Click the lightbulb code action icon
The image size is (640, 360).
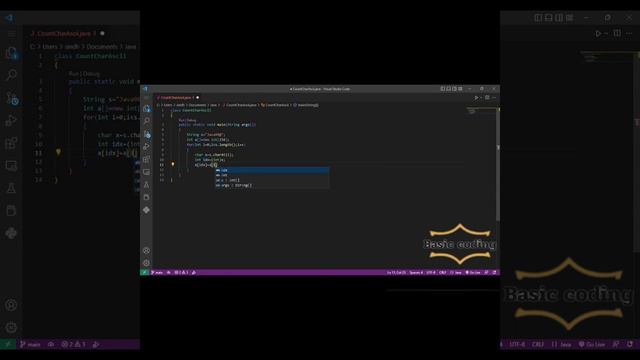pyautogui.click(x=173, y=164)
